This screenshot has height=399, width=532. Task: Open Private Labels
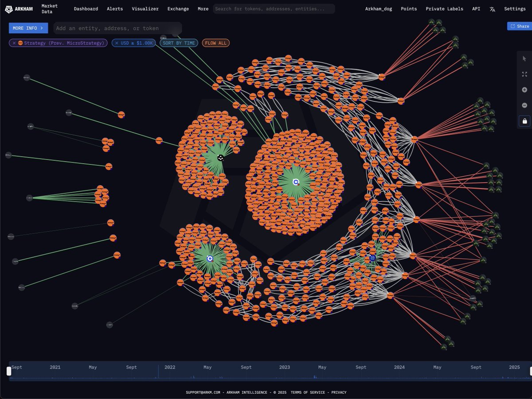point(444,9)
